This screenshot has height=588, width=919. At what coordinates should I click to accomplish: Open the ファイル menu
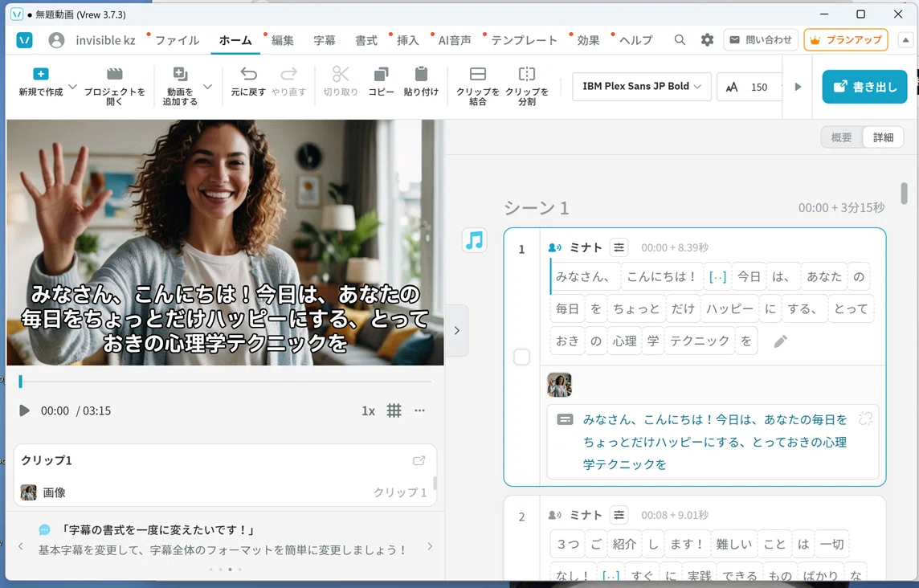pos(177,40)
